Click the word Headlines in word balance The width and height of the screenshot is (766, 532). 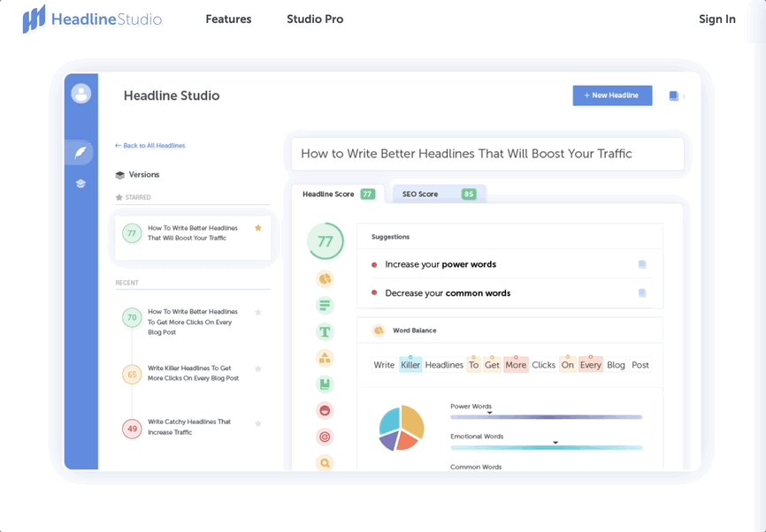[x=444, y=365]
